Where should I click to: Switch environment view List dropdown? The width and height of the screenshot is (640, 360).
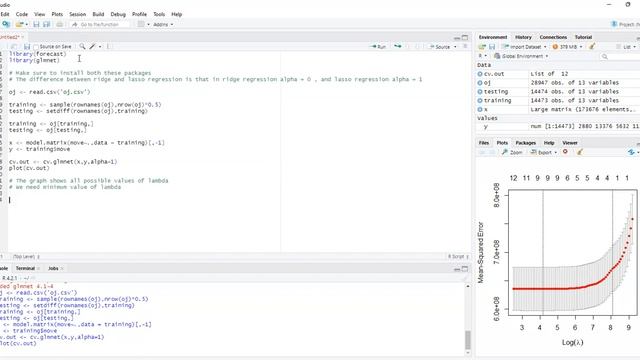[x=627, y=47]
